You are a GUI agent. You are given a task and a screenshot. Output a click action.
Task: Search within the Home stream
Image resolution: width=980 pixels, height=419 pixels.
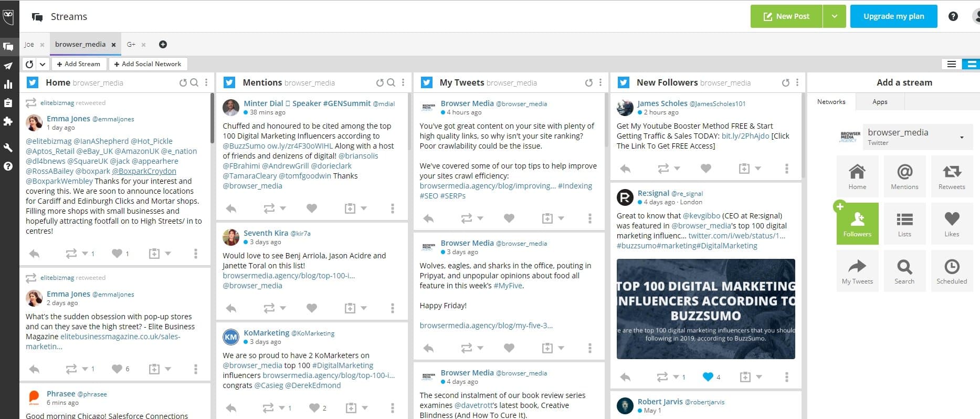click(194, 82)
